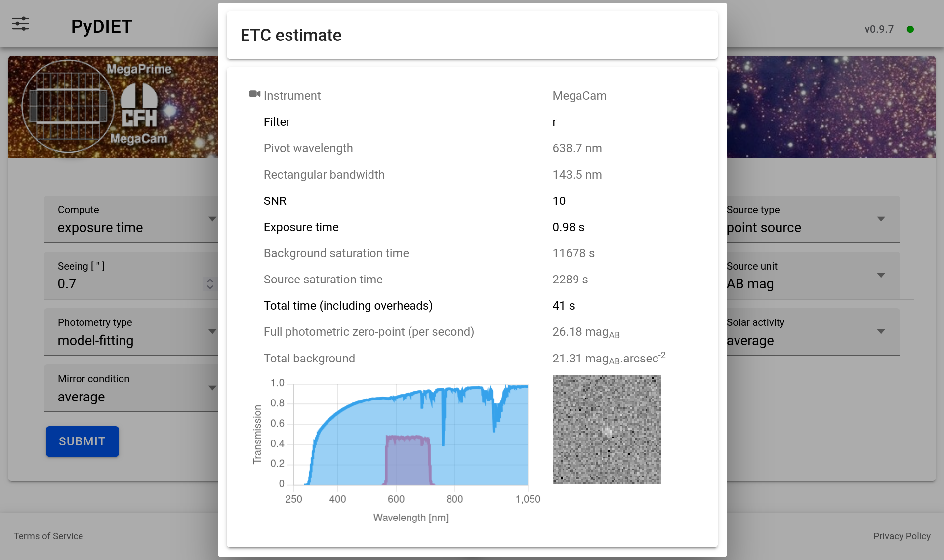The width and height of the screenshot is (944, 560).
Task: Click the green status indicator dot
Action: (910, 29)
